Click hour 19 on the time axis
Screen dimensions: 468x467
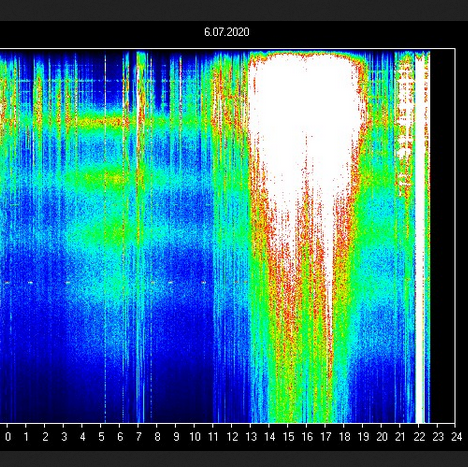(x=363, y=436)
